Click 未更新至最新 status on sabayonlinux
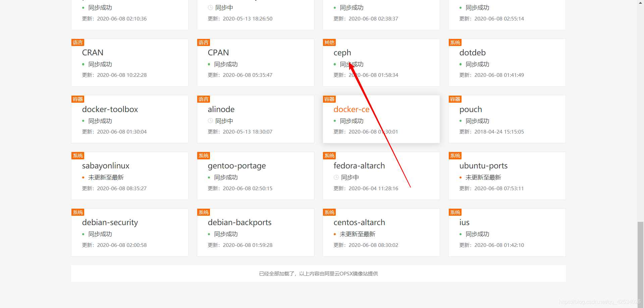The width and height of the screenshot is (644, 308). (106, 177)
